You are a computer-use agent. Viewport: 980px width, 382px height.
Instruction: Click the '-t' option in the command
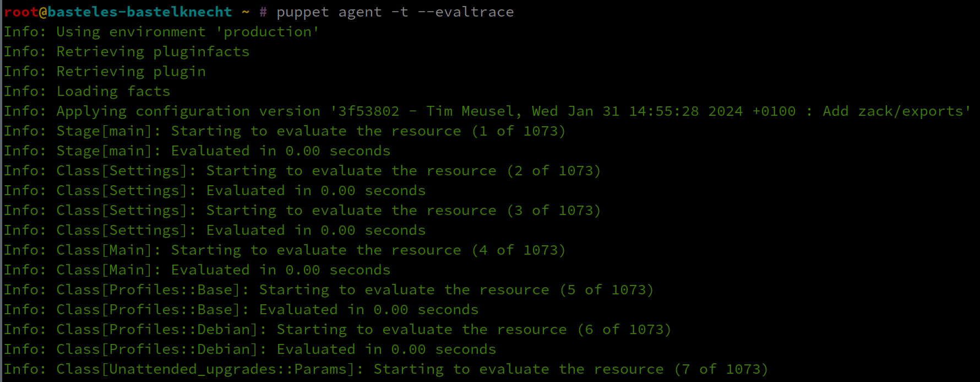point(399,12)
